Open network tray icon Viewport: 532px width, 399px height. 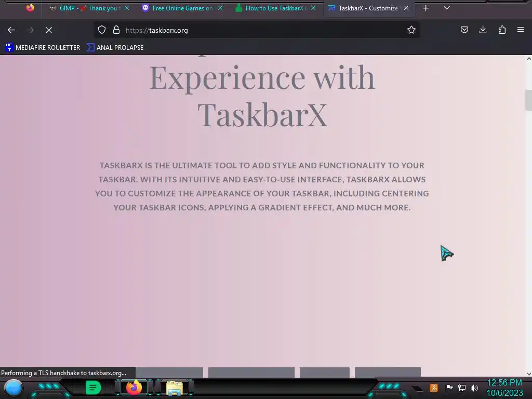(x=462, y=388)
